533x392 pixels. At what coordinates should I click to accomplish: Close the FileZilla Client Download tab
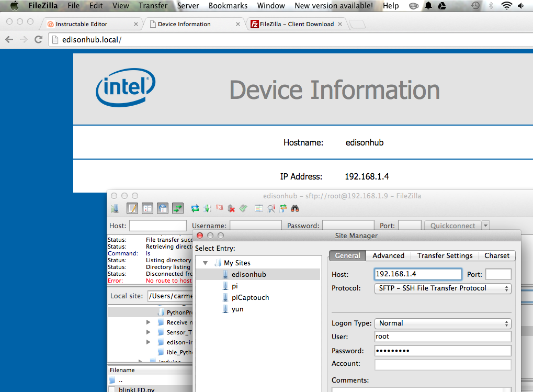340,24
